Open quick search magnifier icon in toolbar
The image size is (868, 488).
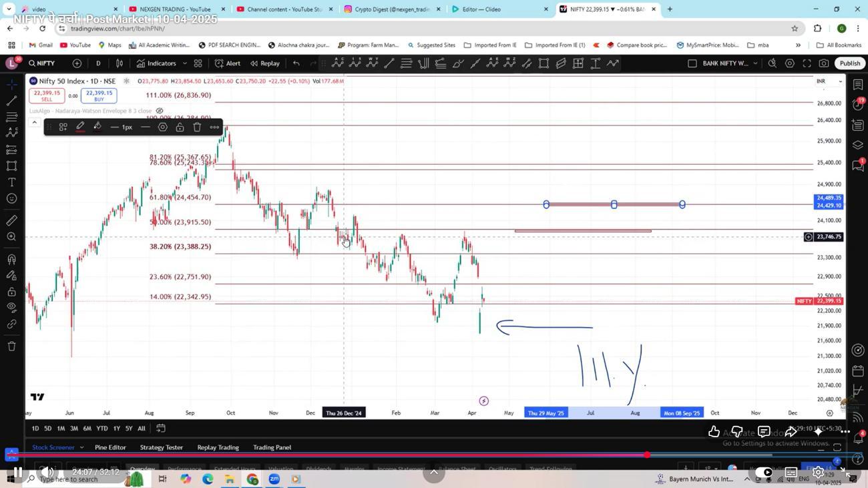coord(772,63)
